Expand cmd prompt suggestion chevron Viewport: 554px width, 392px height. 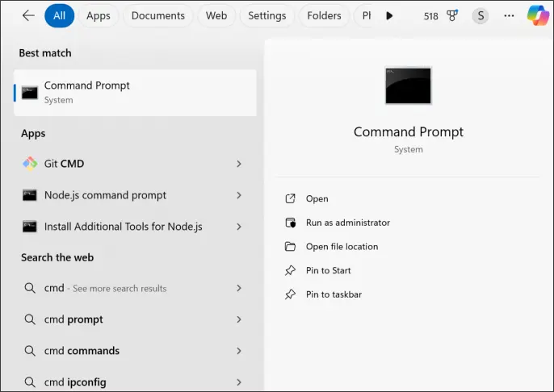(239, 319)
